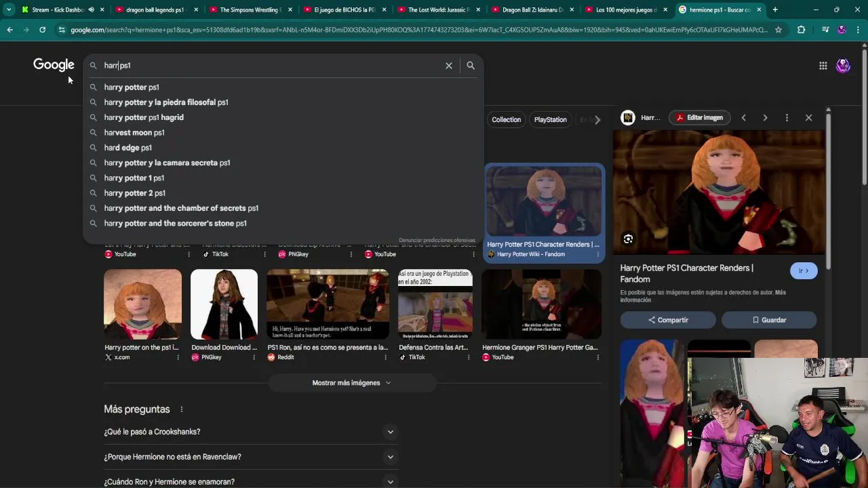
Task: Go back in browser history
Action: pyautogui.click(x=9, y=30)
